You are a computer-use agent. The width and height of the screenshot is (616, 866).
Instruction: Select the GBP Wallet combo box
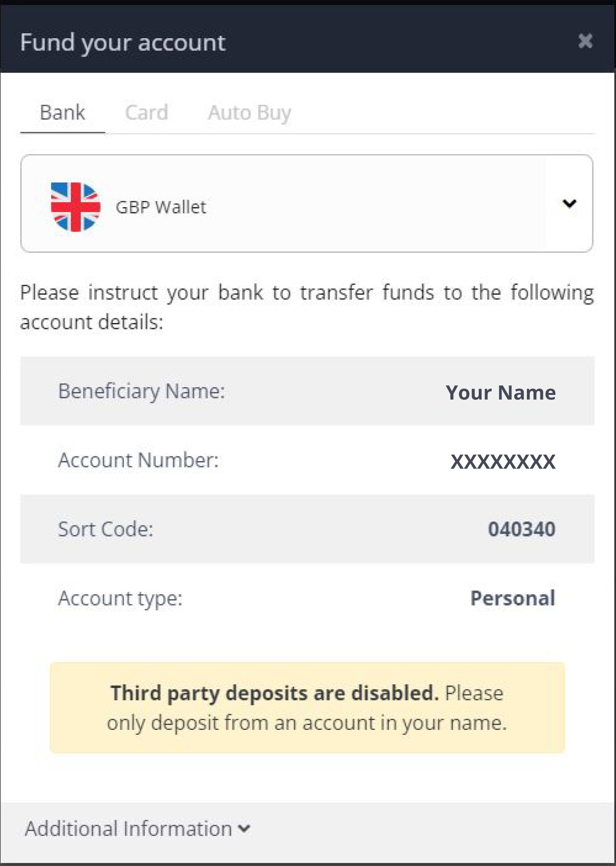[307, 204]
